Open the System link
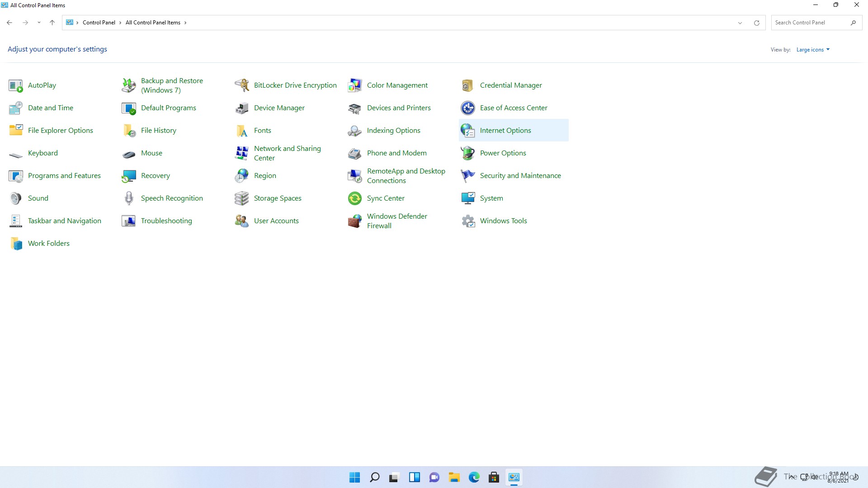The height and width of the screenshot is (488, 868). [491, 198]
